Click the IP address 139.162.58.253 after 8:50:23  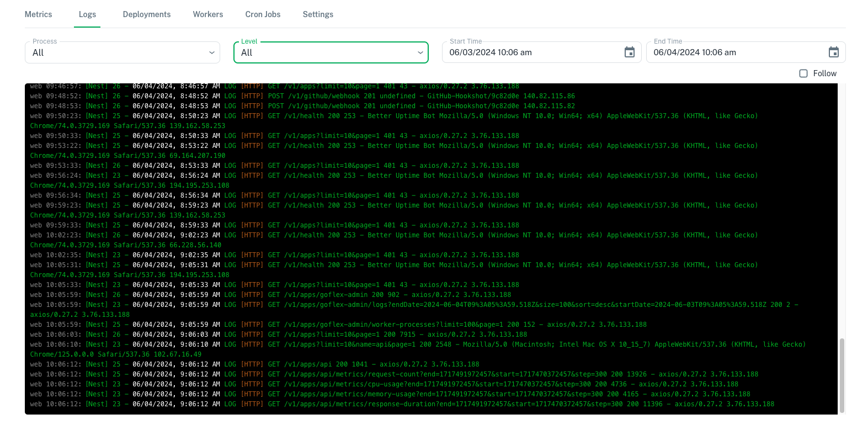click(198, 126)
